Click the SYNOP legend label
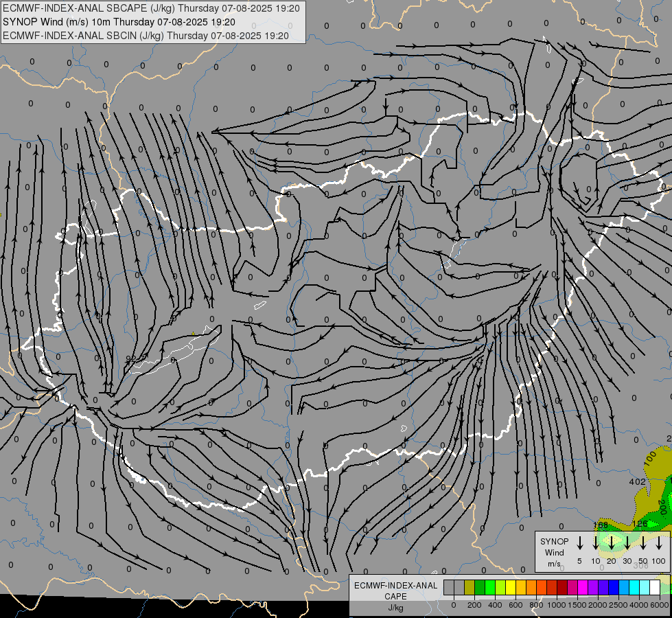The height and width of the screenshot is (618, 672). pos(554,541)
